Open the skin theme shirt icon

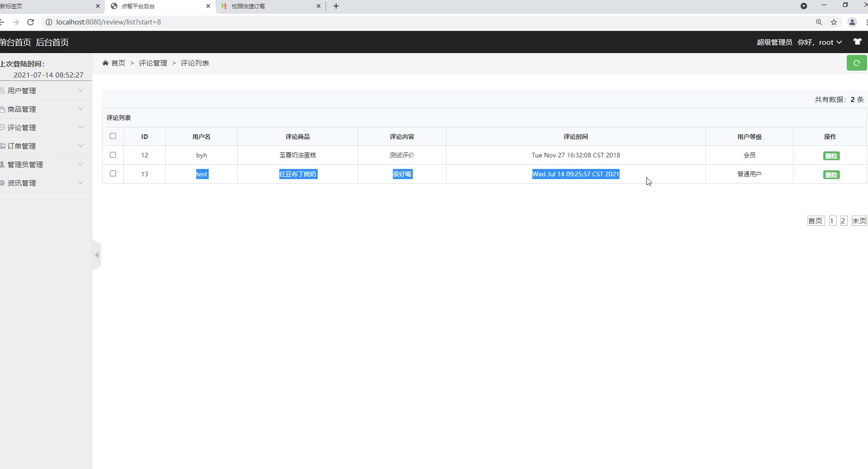857,42
